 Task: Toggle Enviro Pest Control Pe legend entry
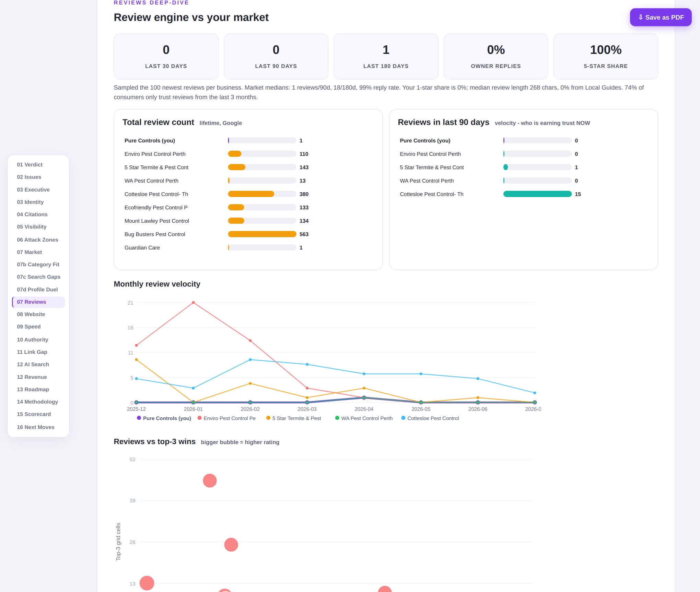226,418
